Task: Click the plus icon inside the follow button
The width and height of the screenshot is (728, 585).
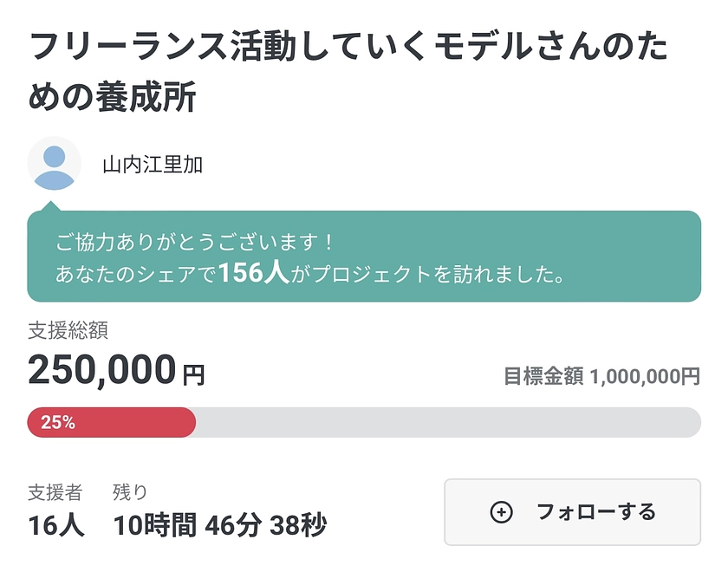Action: (x=501, y=512)
